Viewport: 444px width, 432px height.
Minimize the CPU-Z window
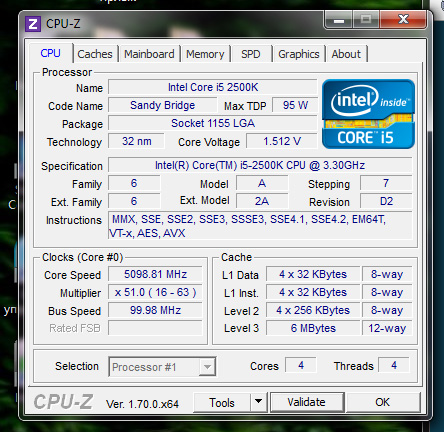(x=339, y=20)
